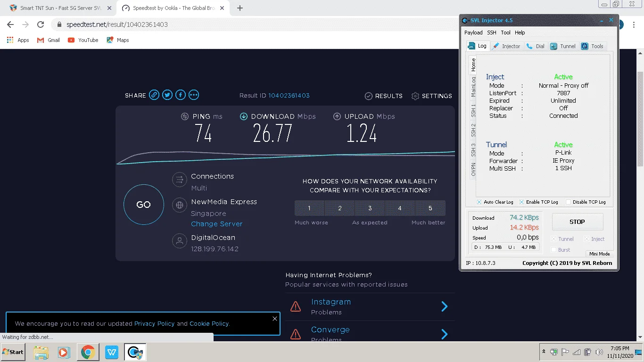Open the Privacy Policy link
Screen dimensions: 644x362
(154, 323)
